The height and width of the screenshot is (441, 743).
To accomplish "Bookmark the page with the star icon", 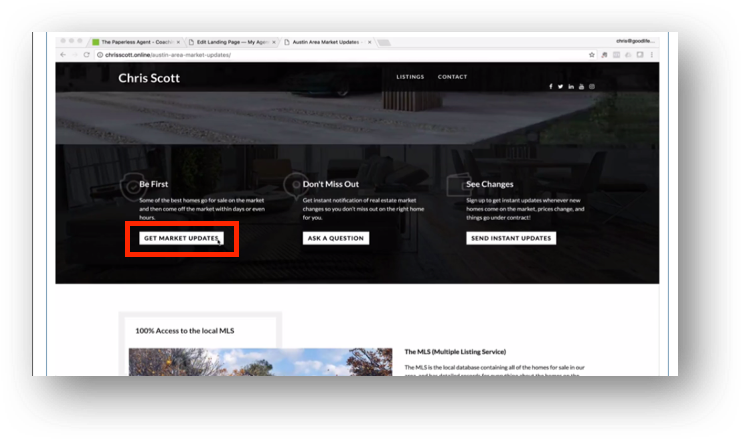I will (592, 55).
